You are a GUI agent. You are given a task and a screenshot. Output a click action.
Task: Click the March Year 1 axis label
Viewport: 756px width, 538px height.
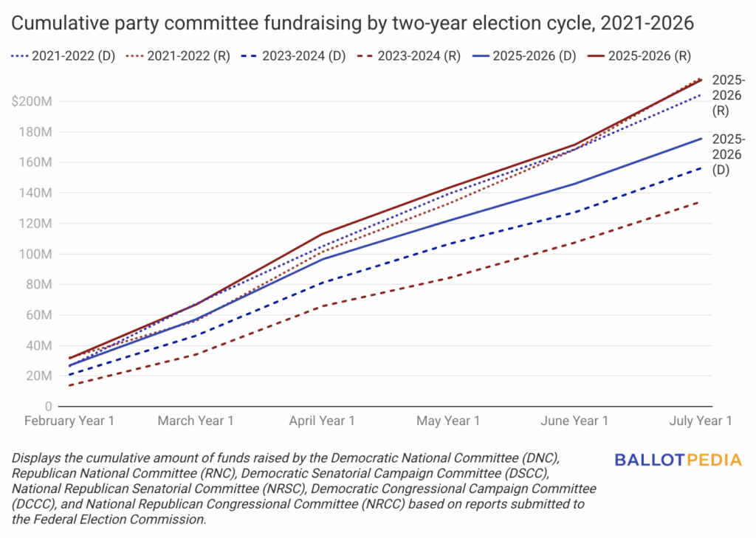(x=196, y=421)
